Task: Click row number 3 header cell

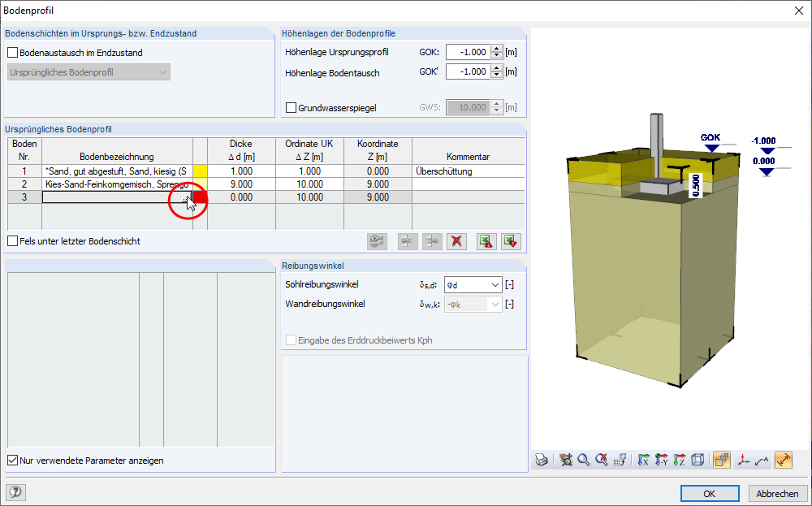Action: pos(24,197)
